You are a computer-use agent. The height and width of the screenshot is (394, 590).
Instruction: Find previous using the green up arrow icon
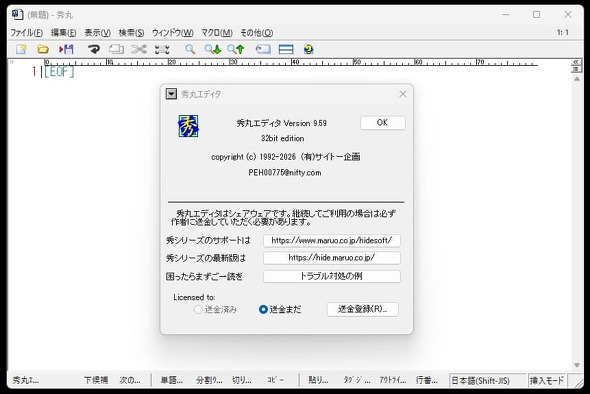(x=236, y=49)
